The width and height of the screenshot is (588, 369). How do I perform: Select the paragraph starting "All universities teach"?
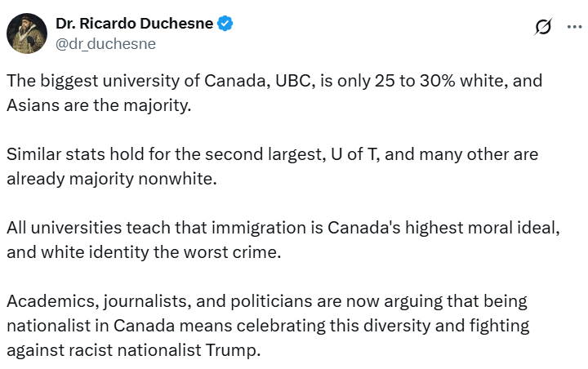(x=283, y=240)
